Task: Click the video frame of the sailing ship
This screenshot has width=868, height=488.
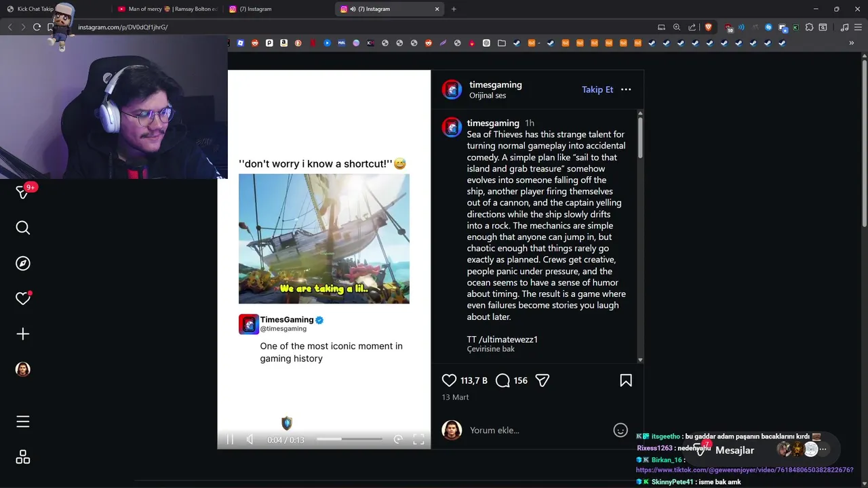Action: (x=324, y=239)
